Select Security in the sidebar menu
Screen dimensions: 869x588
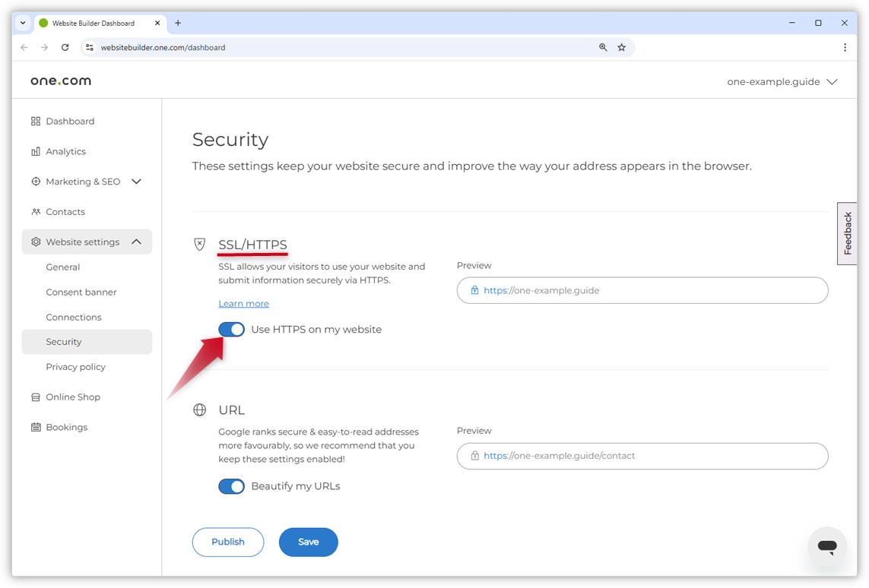[x=65, y=342]
